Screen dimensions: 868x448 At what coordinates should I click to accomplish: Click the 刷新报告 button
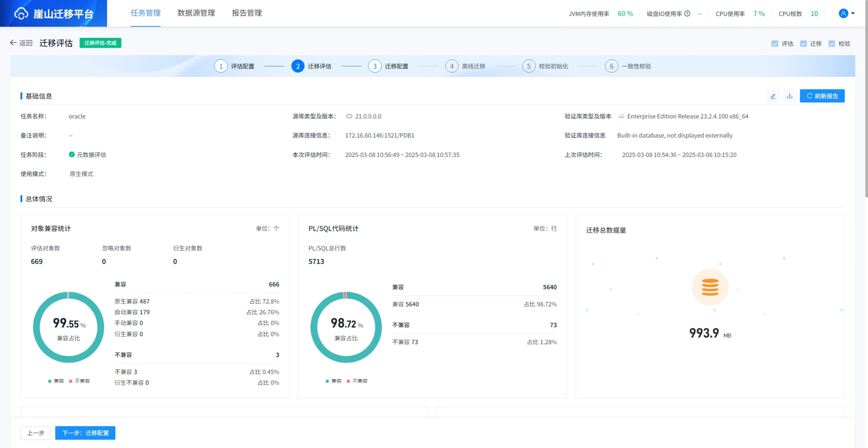coord(822,96)
